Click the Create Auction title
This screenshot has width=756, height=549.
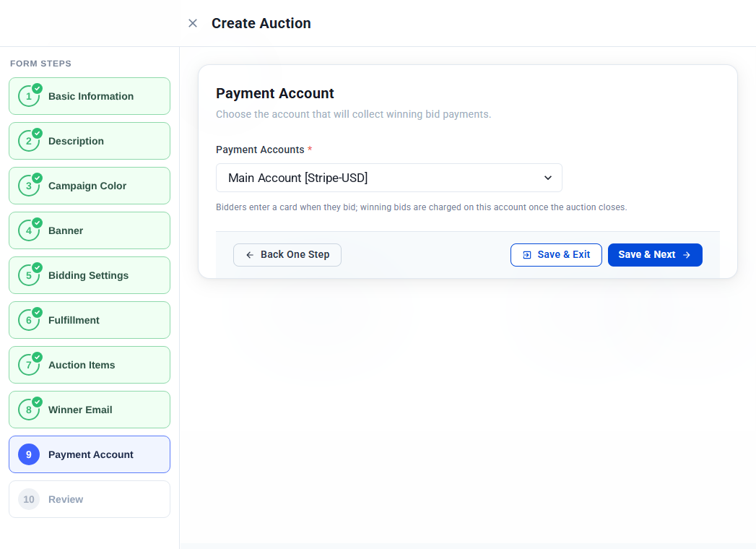point(261,23)
